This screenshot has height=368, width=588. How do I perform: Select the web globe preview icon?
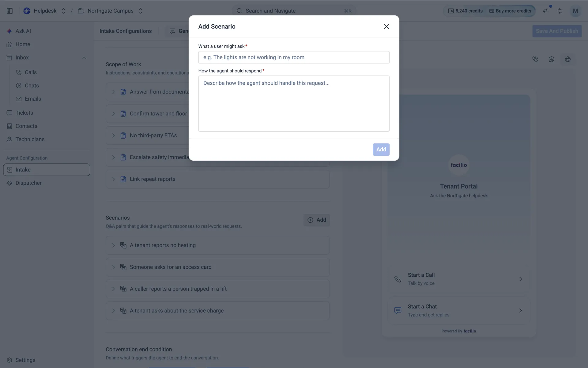click(x=567, y=59)
